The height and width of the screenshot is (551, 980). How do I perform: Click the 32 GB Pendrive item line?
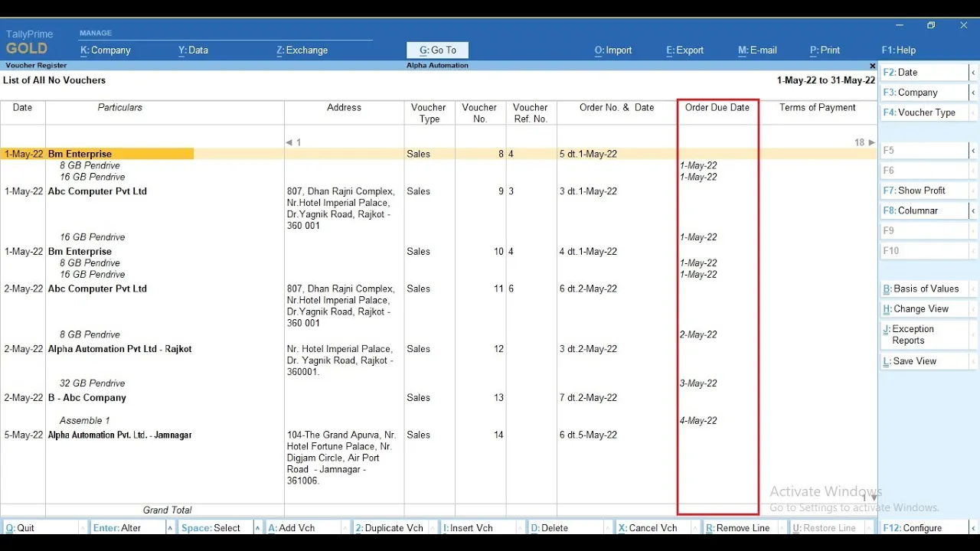point(92,383)
